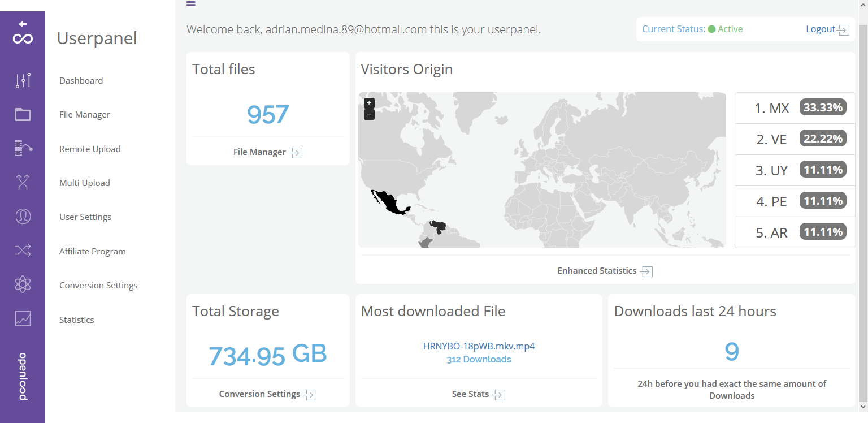This screenshot has width=868, height=423.
Task: Click the Statistics chart icon
Action: (23, 319)
